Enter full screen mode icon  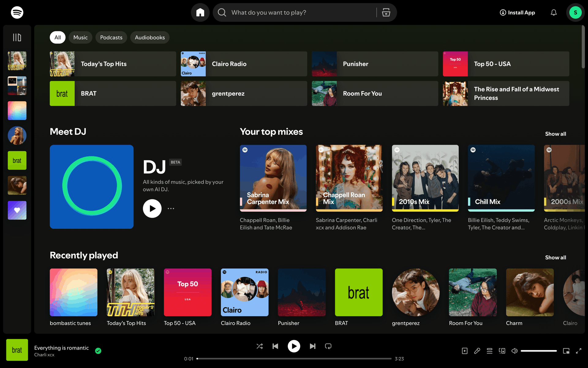(x=579, y=351)
